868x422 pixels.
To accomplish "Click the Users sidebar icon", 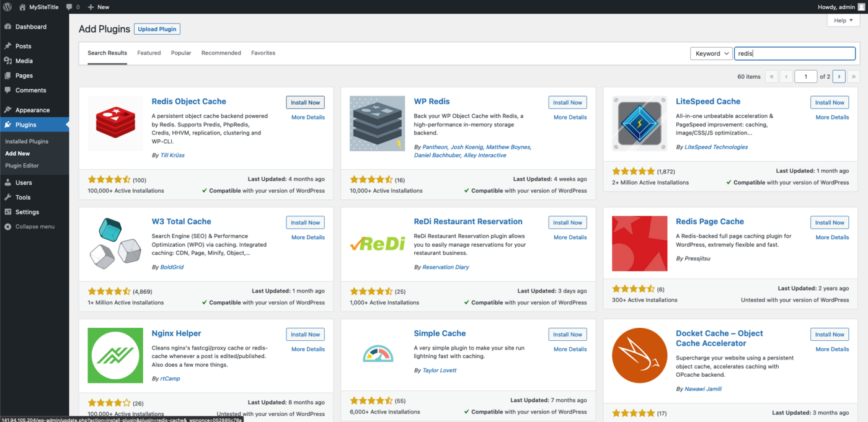I will tap(9, 182).
